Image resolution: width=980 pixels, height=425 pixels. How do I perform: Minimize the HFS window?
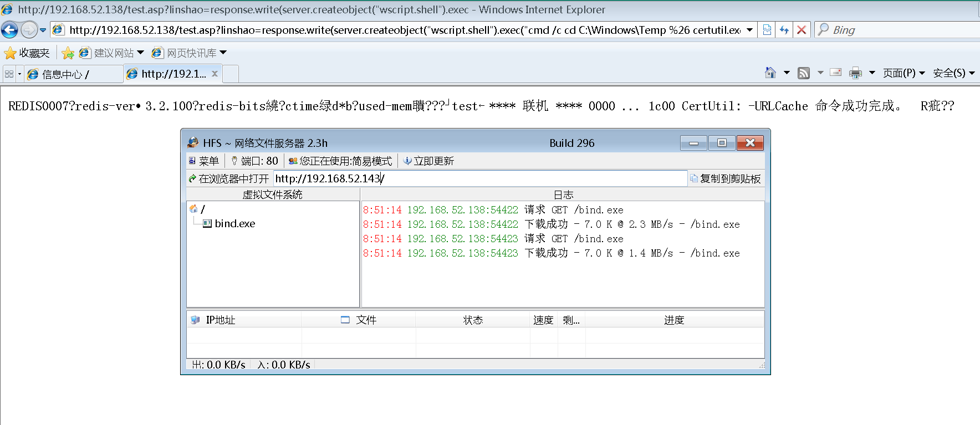click(693, 143)
